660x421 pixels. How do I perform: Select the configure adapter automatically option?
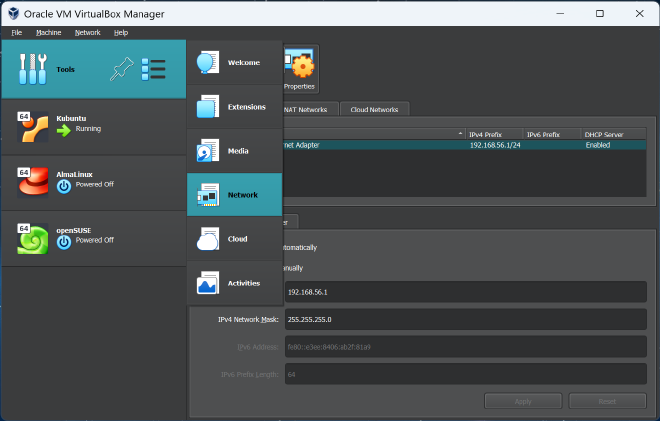coord(300,248)
